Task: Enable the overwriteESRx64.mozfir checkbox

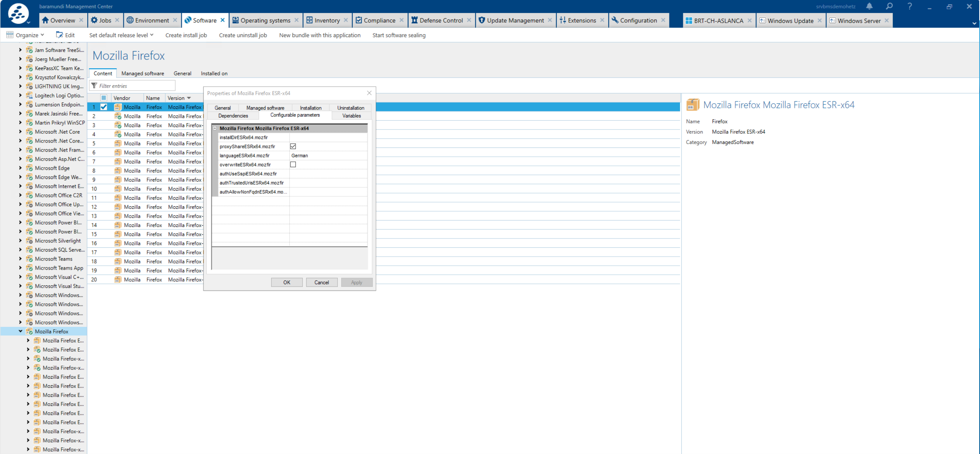Action: [x=293, y=164]
